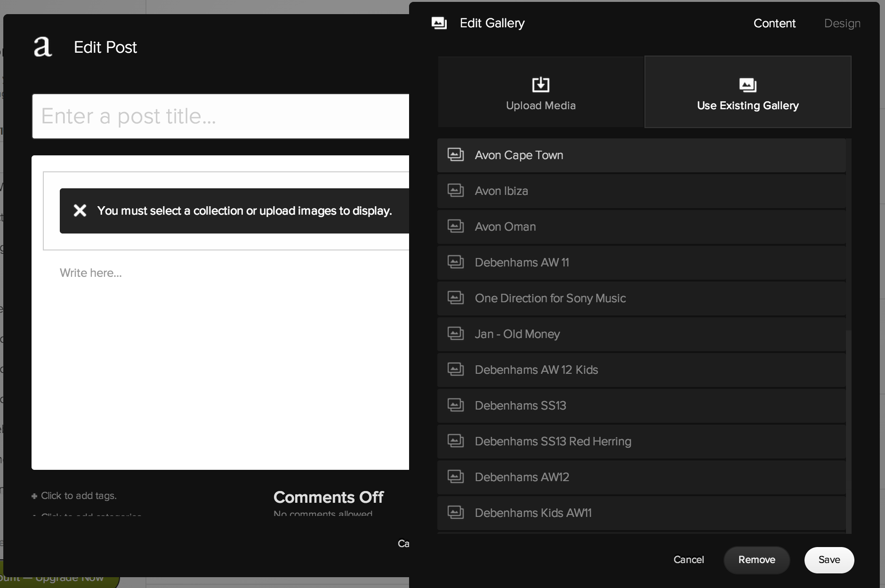The width and height of the screenshot is (885, 588).
Task: Select the Use Existing Gallery tab
Action: pos(748,92)
